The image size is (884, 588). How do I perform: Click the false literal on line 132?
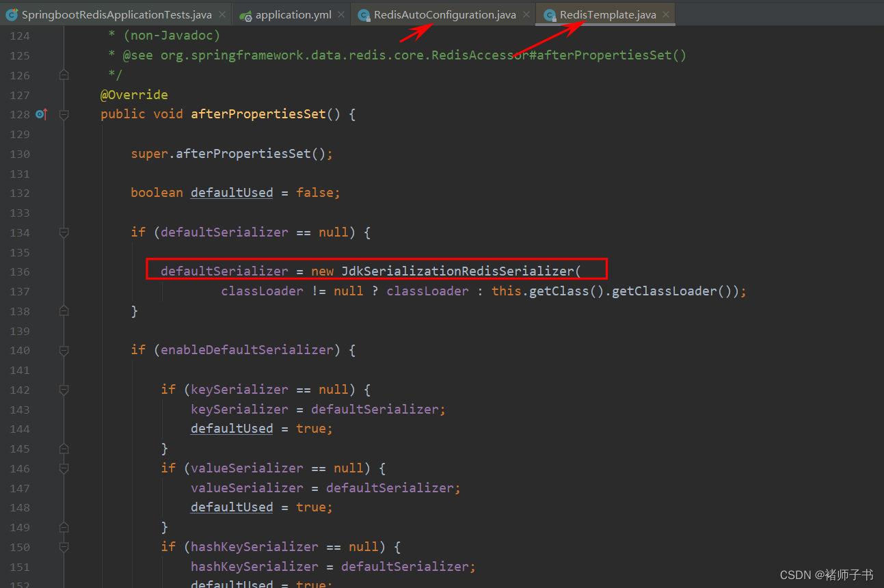[x=314, y=193]
